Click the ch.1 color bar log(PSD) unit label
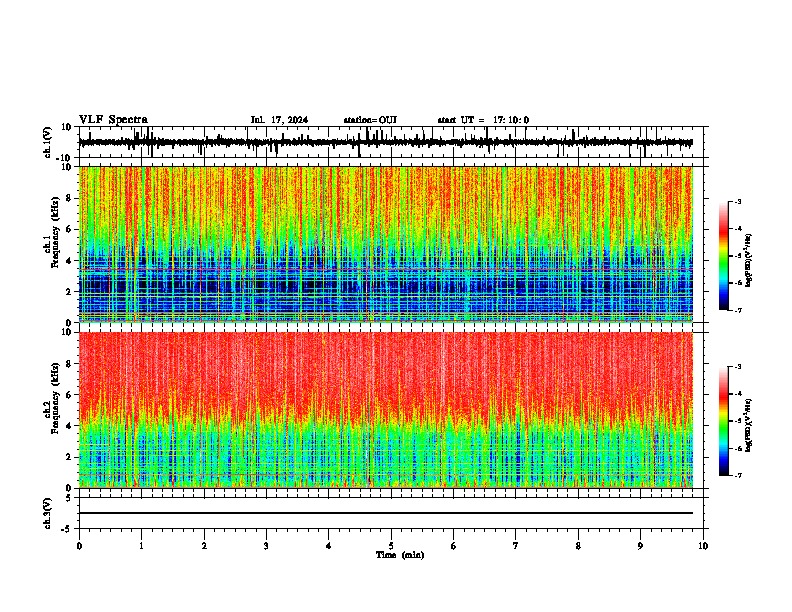The width and height of the screenshot is (792, 612). pos(749,260)
